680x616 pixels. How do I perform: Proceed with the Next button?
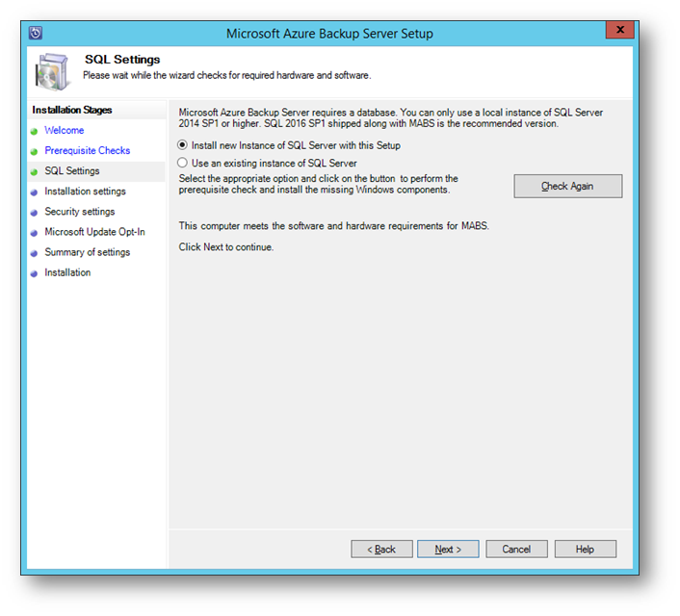[x=448, y=550]
